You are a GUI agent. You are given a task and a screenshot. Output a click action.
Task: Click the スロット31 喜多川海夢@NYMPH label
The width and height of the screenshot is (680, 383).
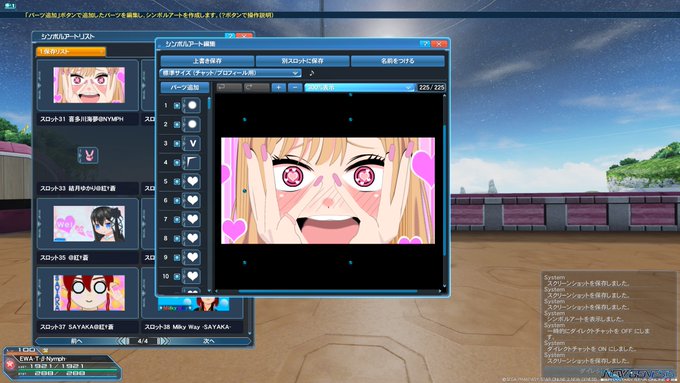pyautogui.click(x=82, y=119)
